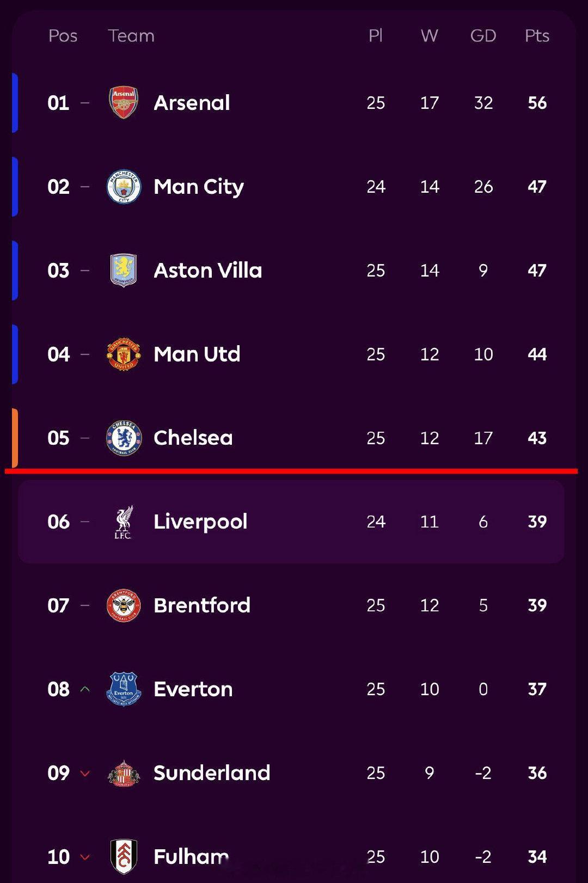Click Arsenal's 56 points value
The height and width of the screenshot is (883, 588).
pyautogui.click(x=537, y=103)
